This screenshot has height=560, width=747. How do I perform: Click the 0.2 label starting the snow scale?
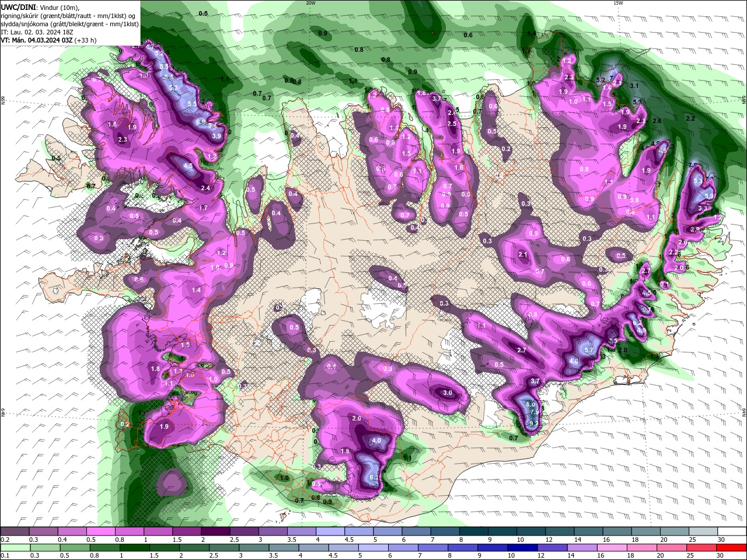pyautogui.click(x=5, y=540)
